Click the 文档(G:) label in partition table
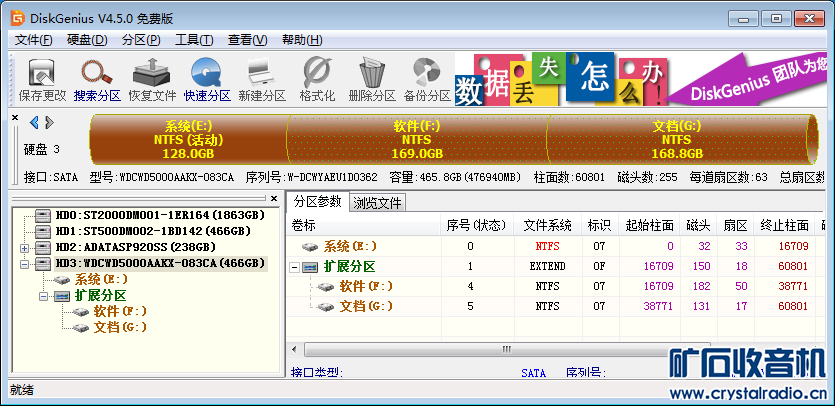Image resolution: width=835 pixels, height=406 pixels. point(366,306)
